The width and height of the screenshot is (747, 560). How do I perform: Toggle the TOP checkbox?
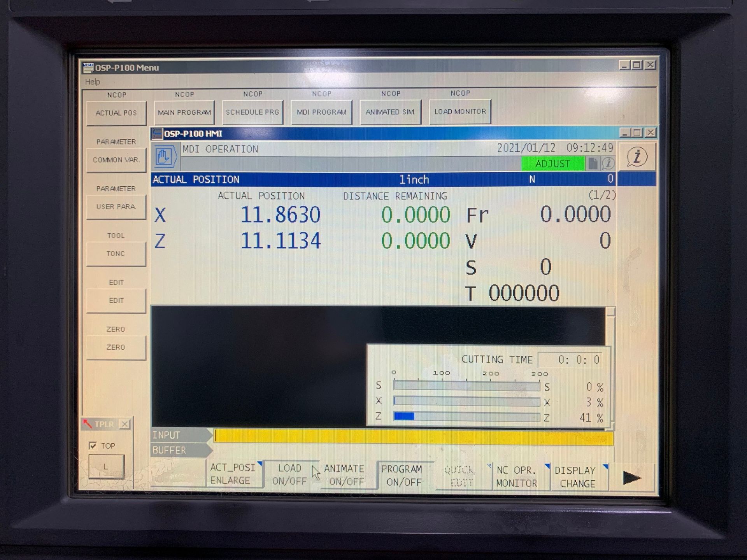(93, 446)
